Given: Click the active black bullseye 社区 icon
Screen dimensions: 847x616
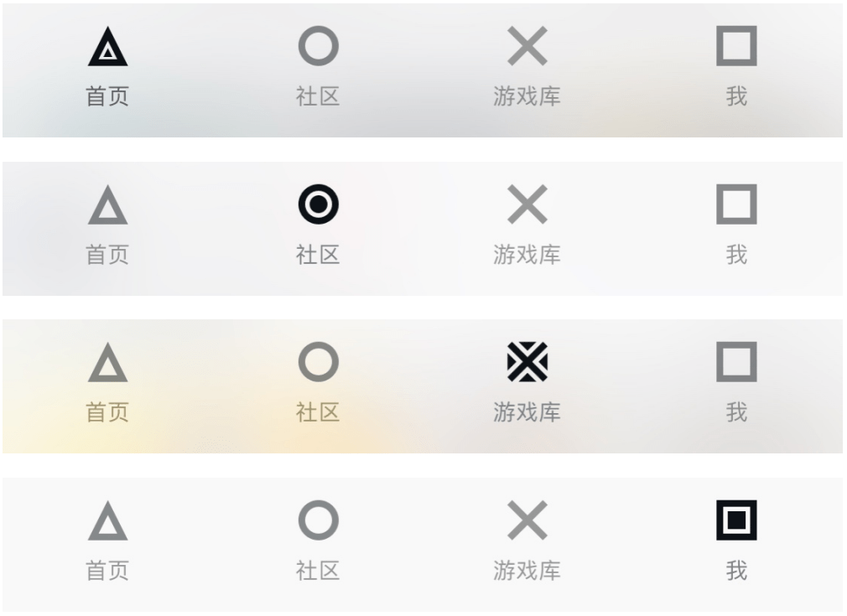Looking at the screenshot, I should point(318,204).
